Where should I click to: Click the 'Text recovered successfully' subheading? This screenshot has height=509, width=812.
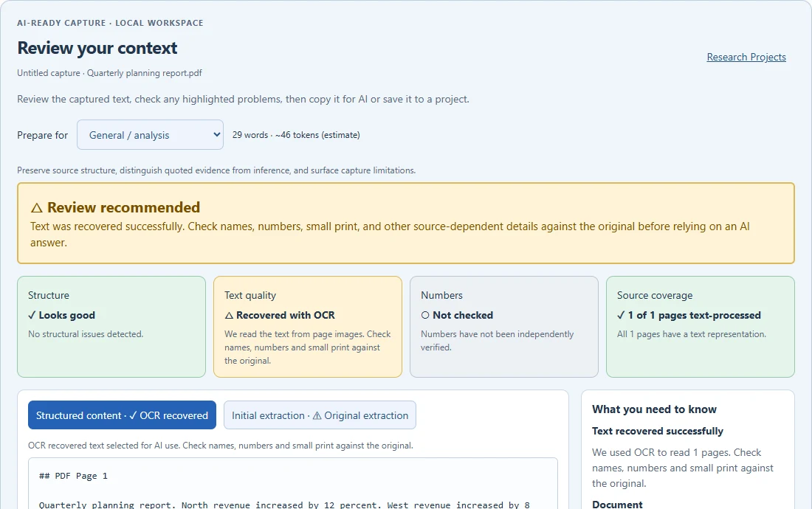pos(658,431)
